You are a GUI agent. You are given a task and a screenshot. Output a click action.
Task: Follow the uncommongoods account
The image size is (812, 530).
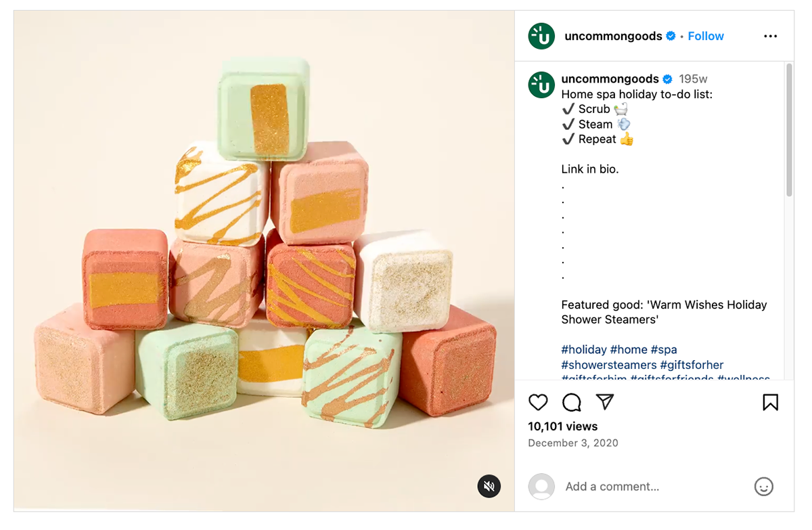[706, 37]
